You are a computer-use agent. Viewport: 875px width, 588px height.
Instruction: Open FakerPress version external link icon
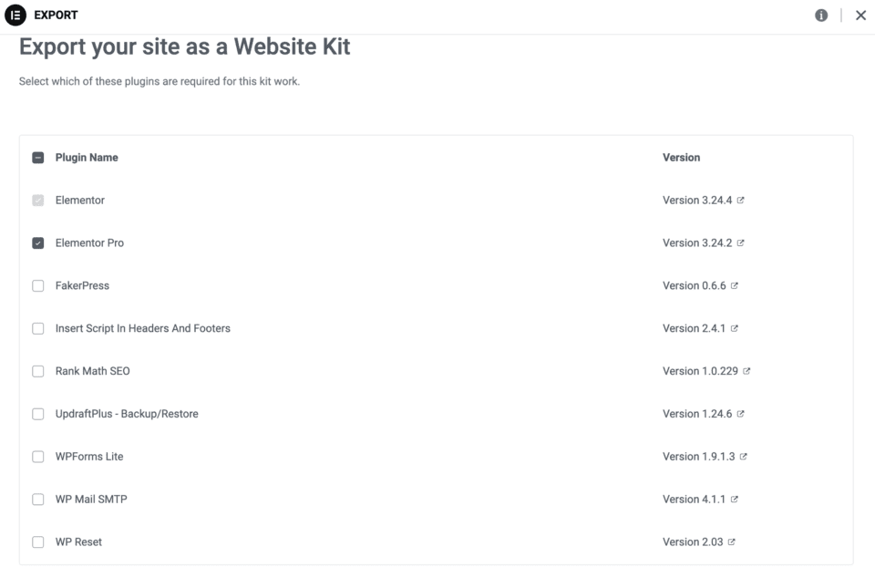735,286
